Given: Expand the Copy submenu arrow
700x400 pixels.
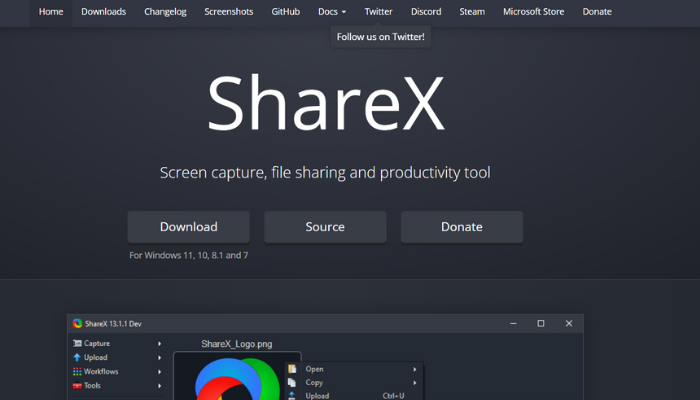Looking at the screenshot, I should [415, 383].
